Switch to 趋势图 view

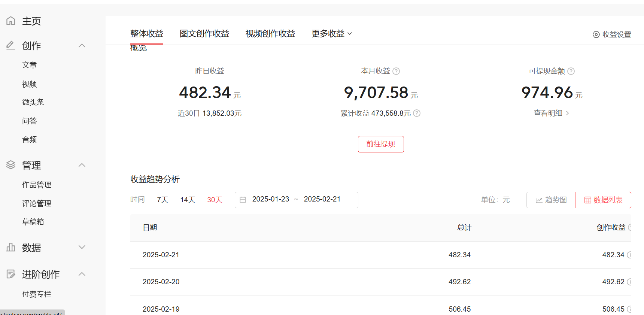click(x=551, y=200)
